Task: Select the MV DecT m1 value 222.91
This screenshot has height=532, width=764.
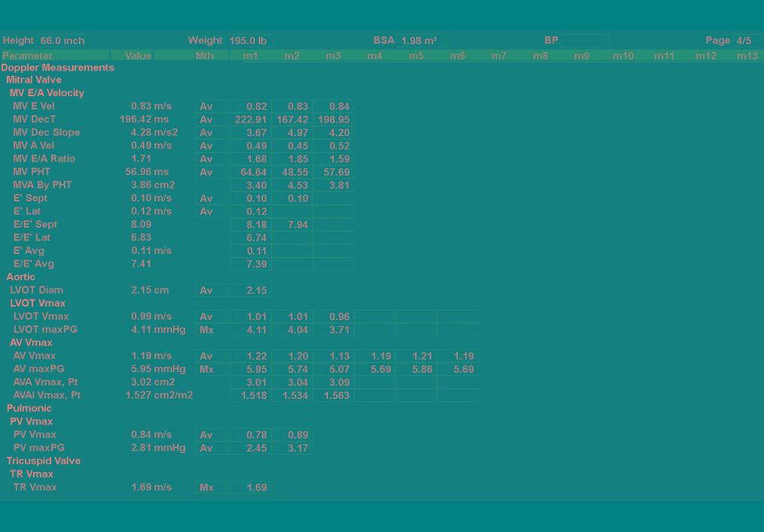Action: coord(250,119)
